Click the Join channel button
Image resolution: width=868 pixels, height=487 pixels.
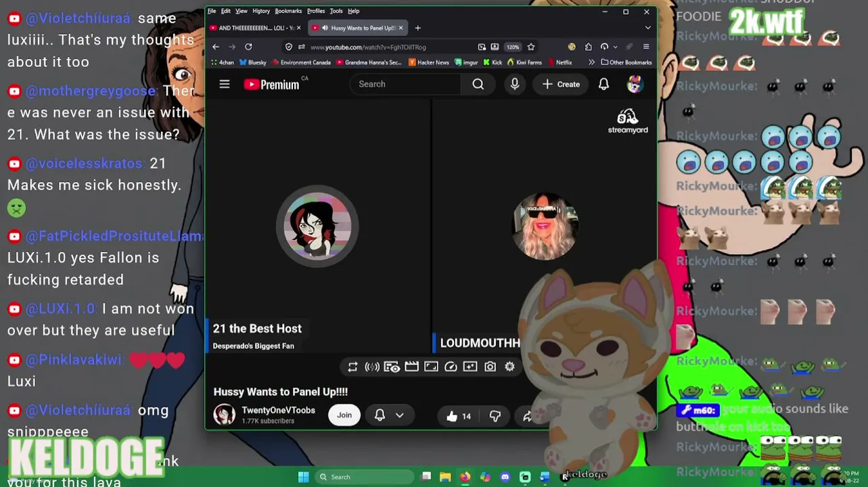pos(344,415)
